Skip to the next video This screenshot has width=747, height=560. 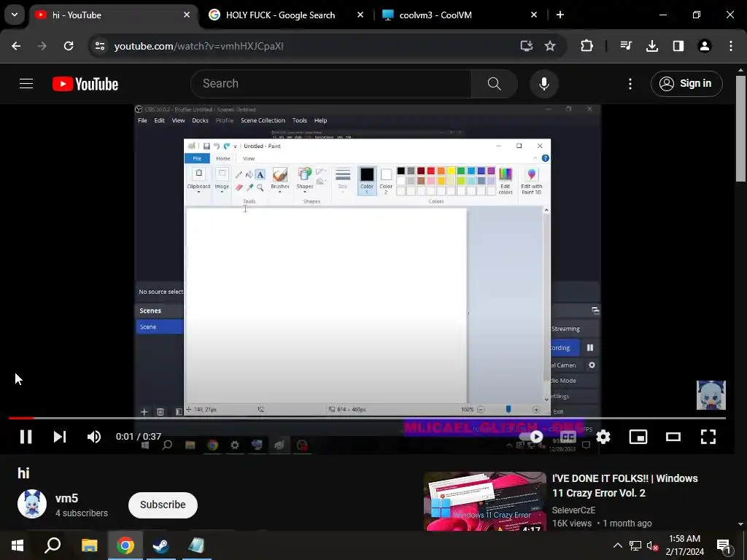[x=60, y=437]
